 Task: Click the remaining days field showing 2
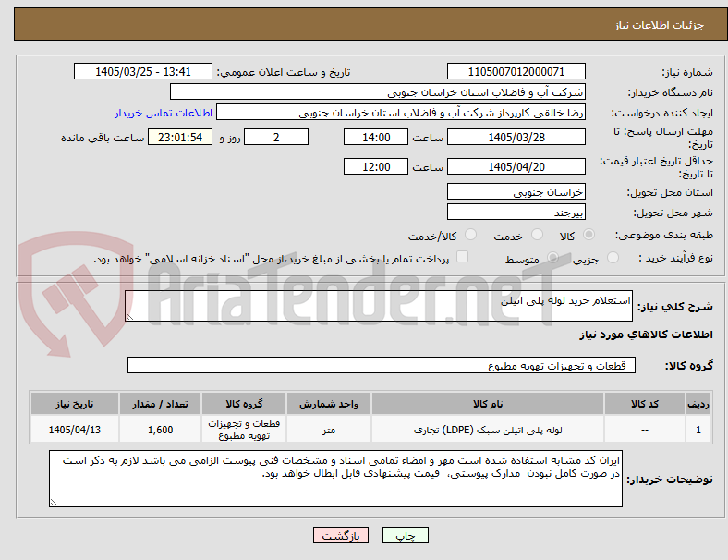pyautogui.click(x=276, y=137)
